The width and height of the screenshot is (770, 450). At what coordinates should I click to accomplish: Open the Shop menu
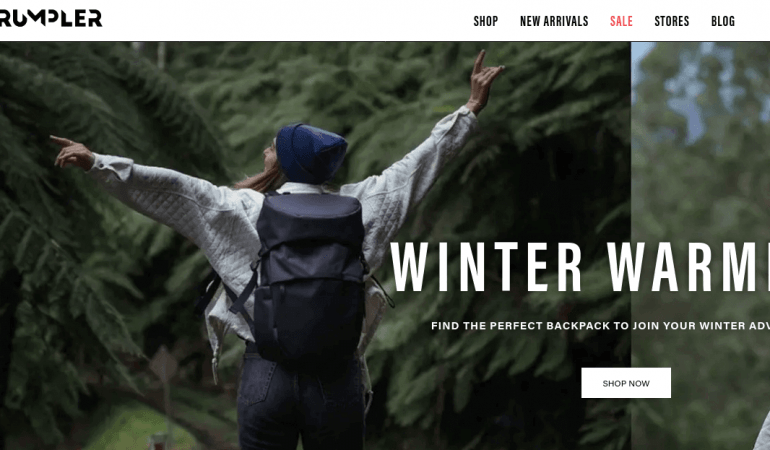486,21
